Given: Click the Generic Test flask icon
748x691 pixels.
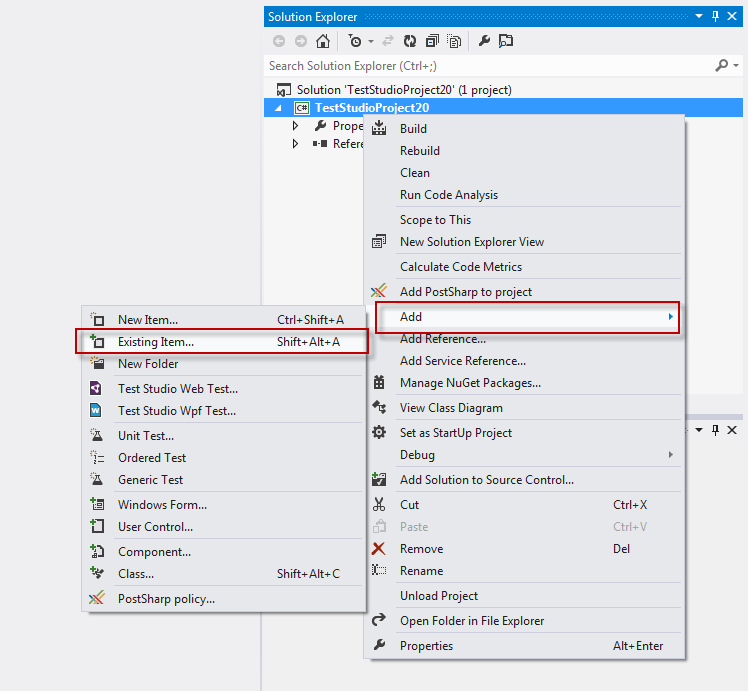Looking at the screenshot, I should (97, 479).
